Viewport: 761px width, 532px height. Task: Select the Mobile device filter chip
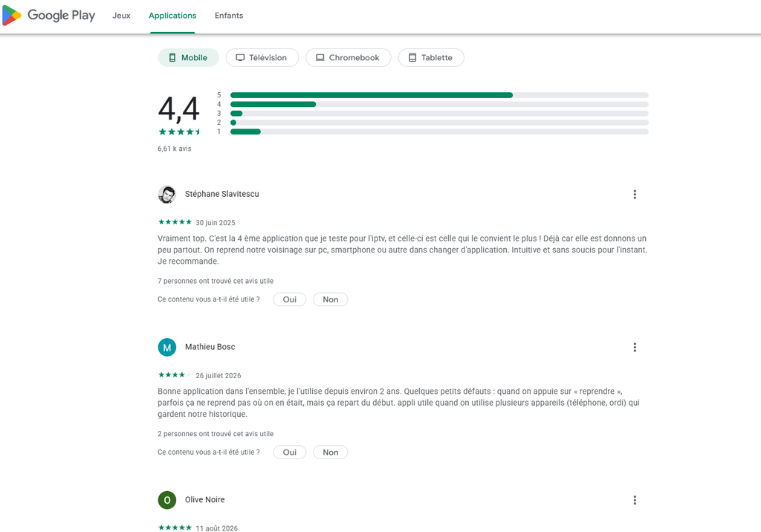click(x=188, y=58)
